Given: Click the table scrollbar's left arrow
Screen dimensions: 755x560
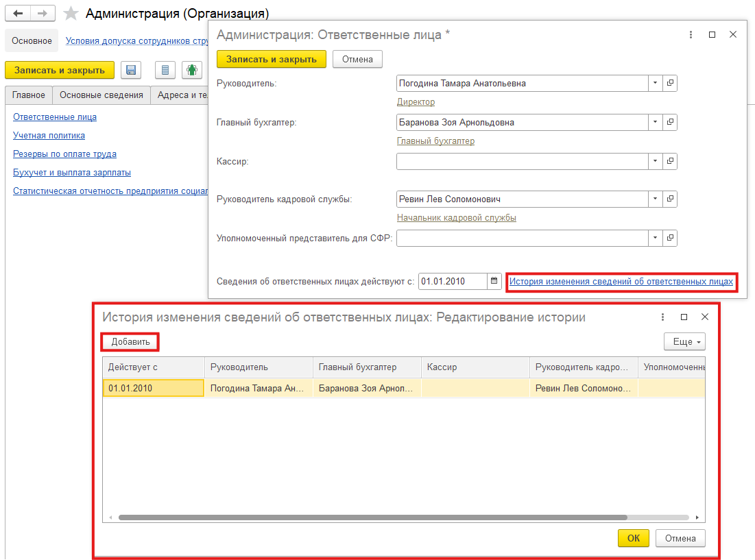Looking at the screenshot, I should (110, 518).
